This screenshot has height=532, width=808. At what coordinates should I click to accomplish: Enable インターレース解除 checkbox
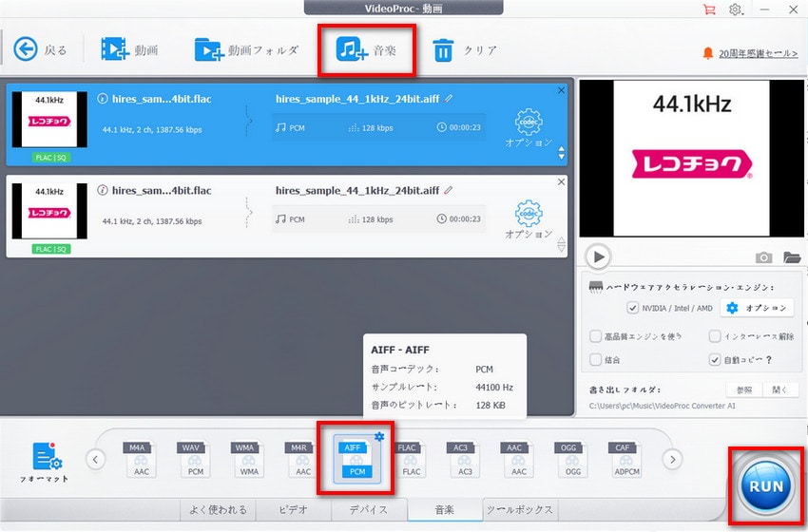tap(714, 336)
